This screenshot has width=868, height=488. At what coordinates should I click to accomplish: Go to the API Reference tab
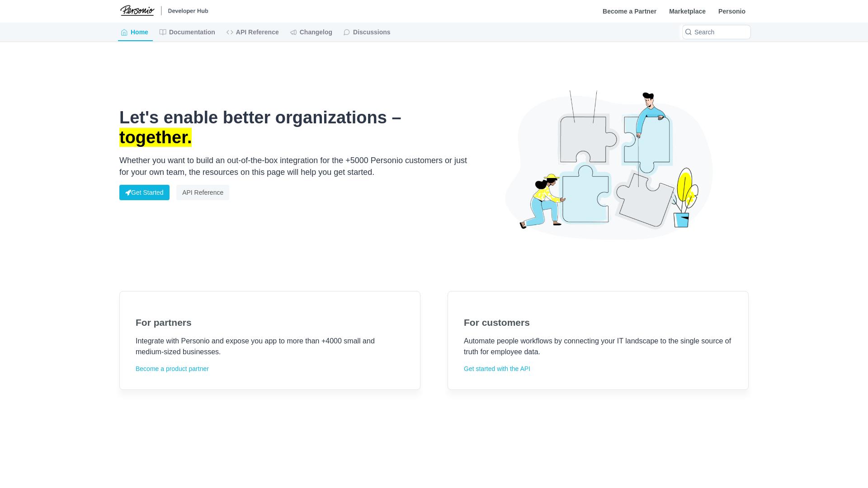point(253,32)
